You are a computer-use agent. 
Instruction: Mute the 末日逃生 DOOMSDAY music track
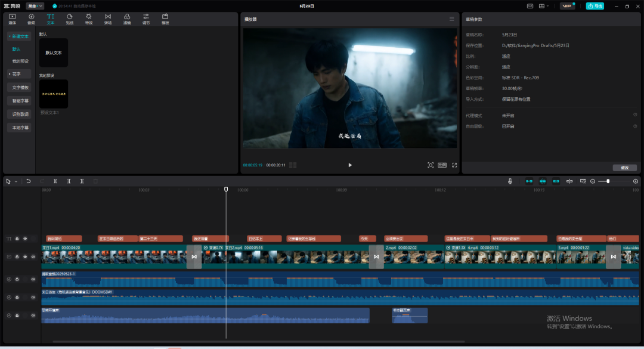(33, 297)
